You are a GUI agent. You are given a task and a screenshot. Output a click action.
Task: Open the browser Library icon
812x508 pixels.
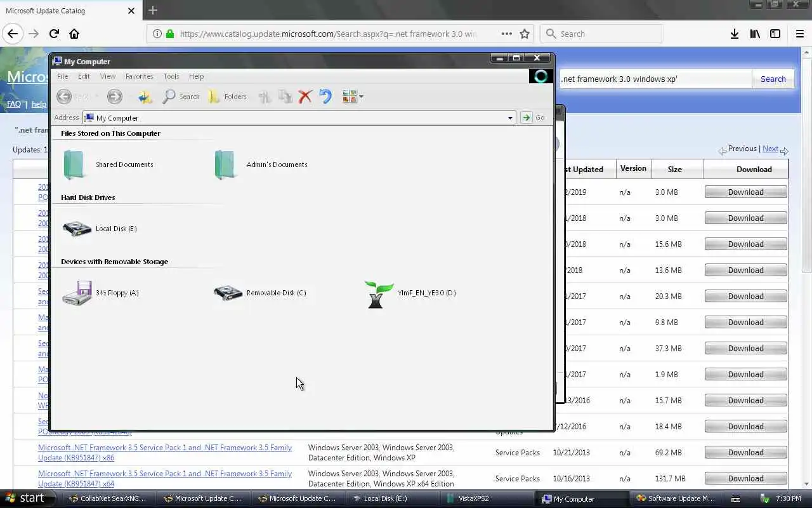tap(755, 34)
